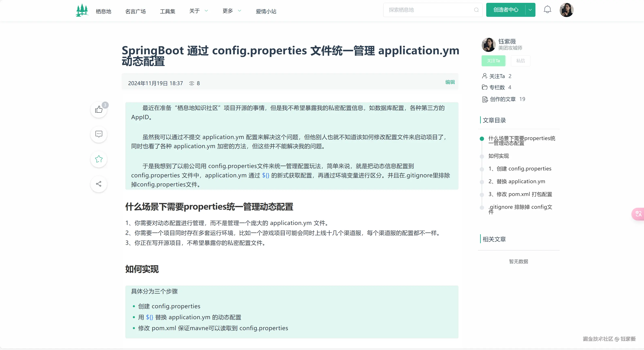Click the folder icon beside 专栏数
Screen dimensions: 644x350
click(485, 87)
